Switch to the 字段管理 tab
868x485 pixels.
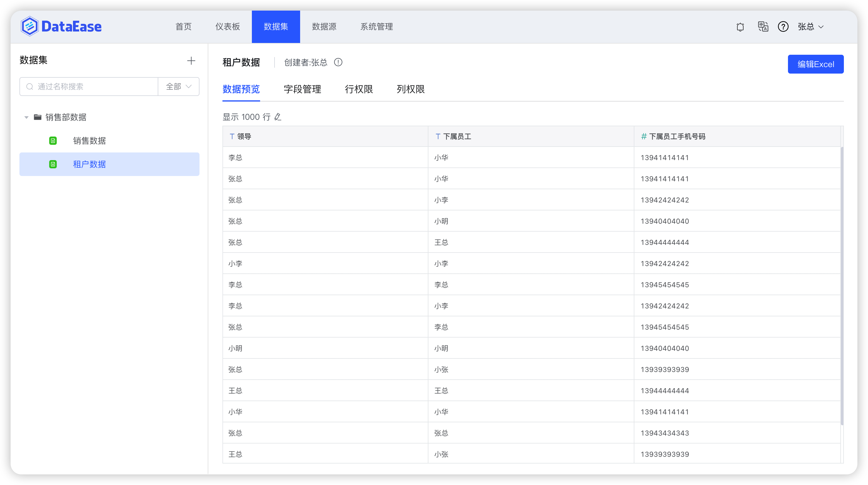tap(302, 89)
